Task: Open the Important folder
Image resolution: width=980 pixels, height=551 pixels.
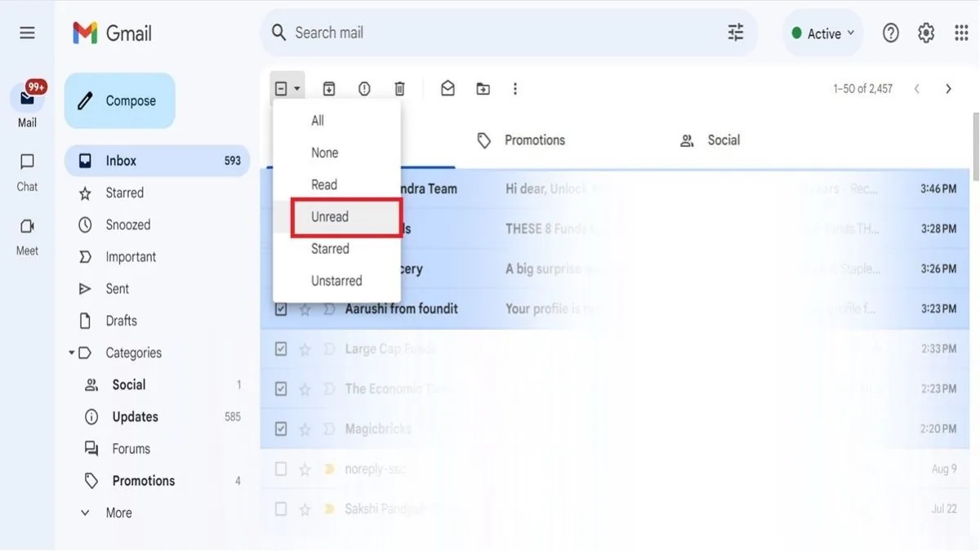Action: coord(157,256)
